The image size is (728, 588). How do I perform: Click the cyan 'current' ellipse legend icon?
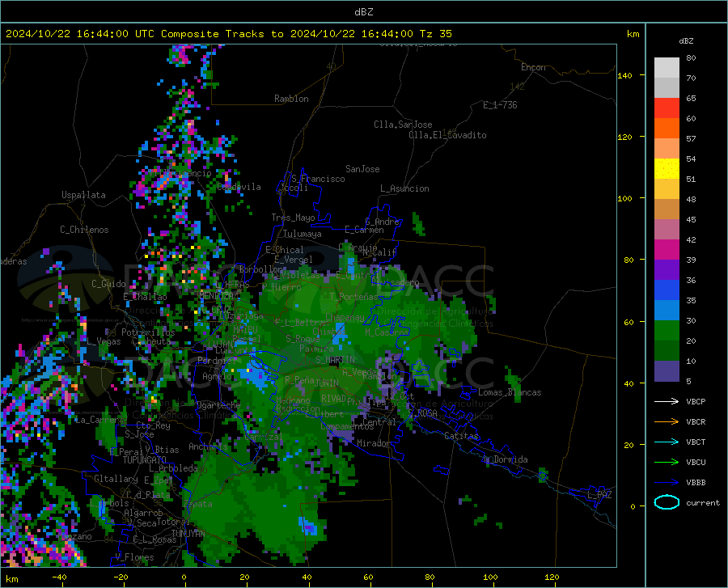[667, 502]
